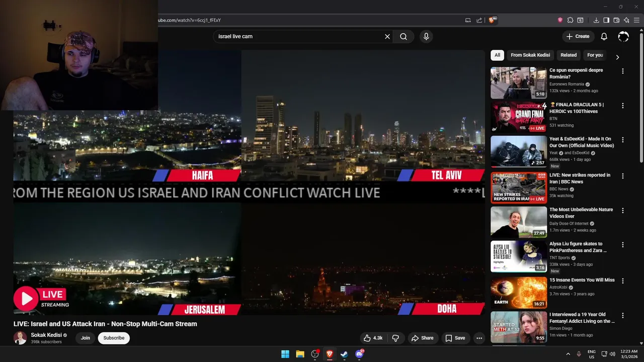
Task: Open Alysa Liu figure skates title
Action: (x=578, y=247)
